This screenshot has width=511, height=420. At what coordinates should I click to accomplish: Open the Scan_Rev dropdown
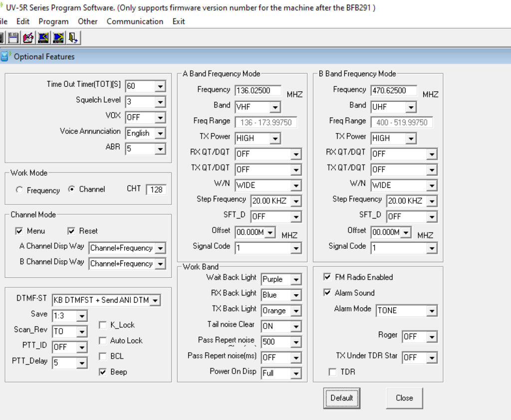click(x=82, y=332)
